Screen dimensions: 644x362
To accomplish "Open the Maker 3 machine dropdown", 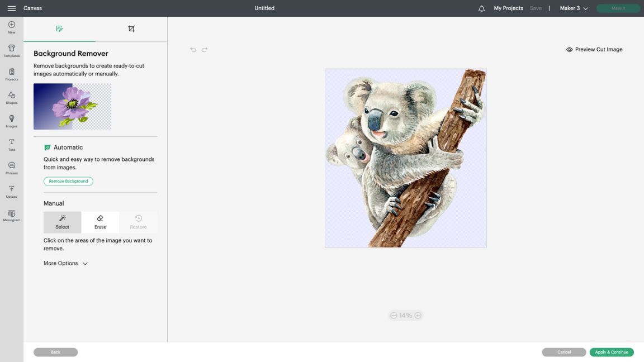I will [x=574, y=8].
